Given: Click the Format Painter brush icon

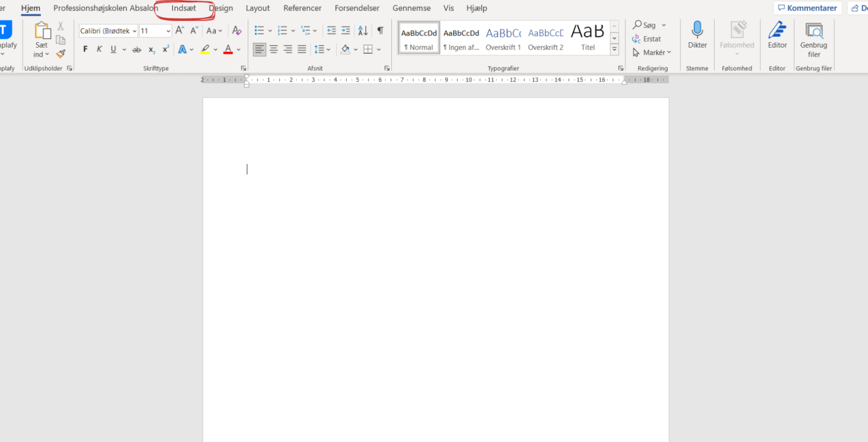Looking at the screenshot, I should coord(61,54).
